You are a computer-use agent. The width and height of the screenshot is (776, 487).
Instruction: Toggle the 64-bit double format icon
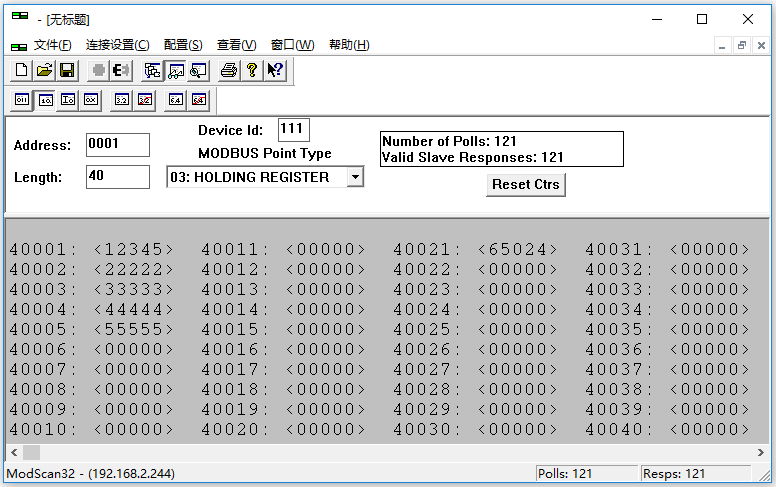click(175, 99)
